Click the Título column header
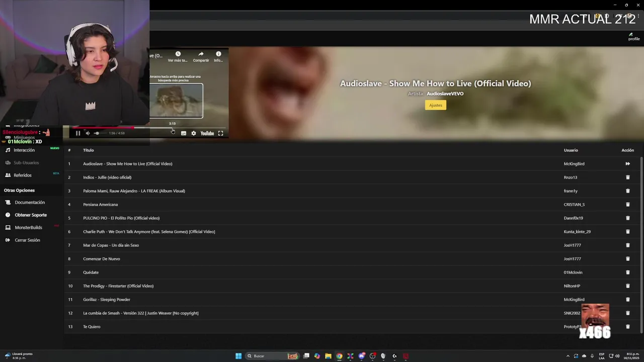 click(89, 150)
